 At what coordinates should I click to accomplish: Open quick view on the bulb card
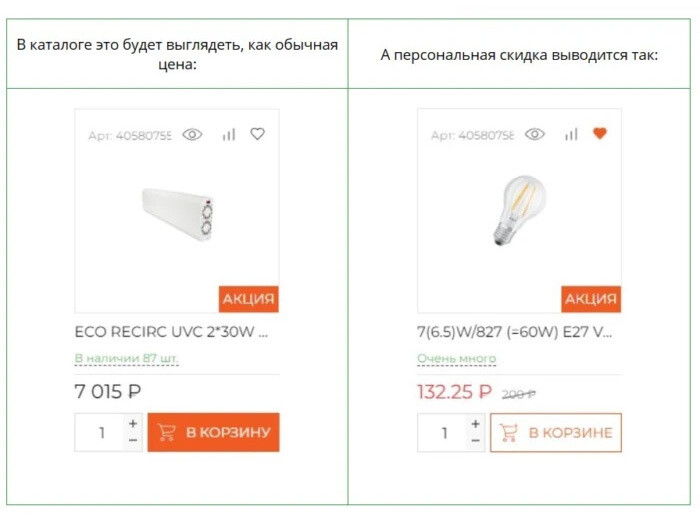point(535,134)
